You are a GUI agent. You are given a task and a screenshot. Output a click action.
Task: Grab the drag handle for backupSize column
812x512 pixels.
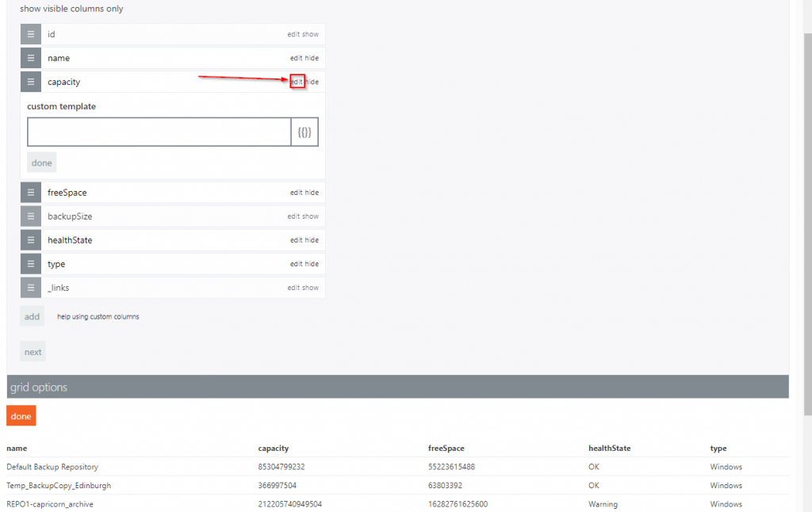31,216
